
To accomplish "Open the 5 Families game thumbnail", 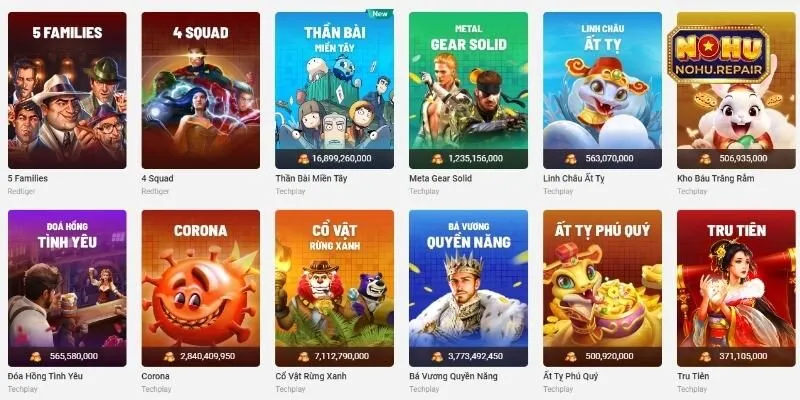I will coord(67,90).
